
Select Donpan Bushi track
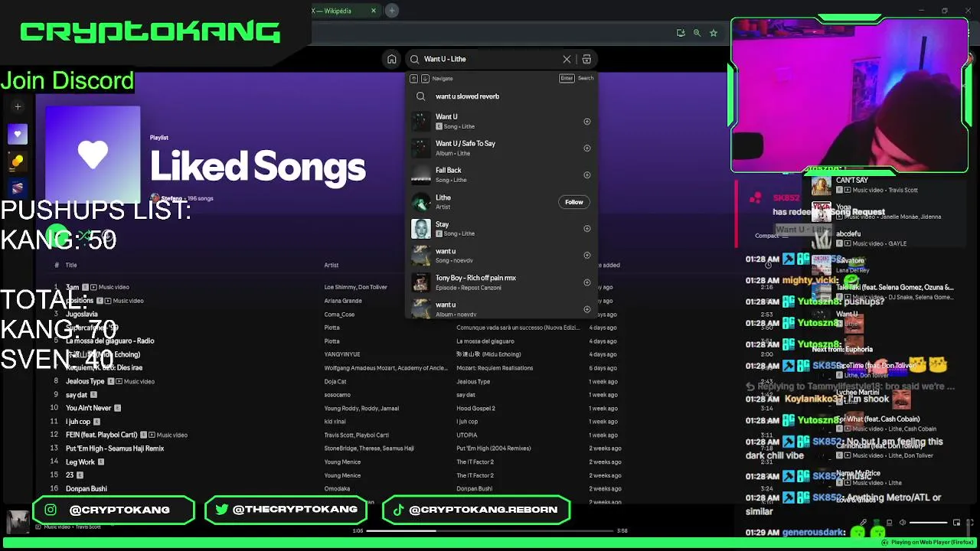point(337,488)
